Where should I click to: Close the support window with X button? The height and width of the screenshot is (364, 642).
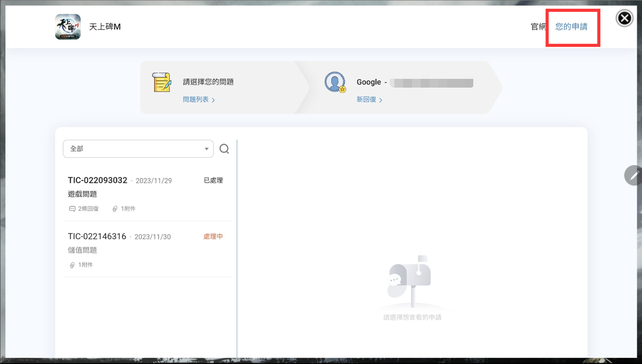point(624,18)
